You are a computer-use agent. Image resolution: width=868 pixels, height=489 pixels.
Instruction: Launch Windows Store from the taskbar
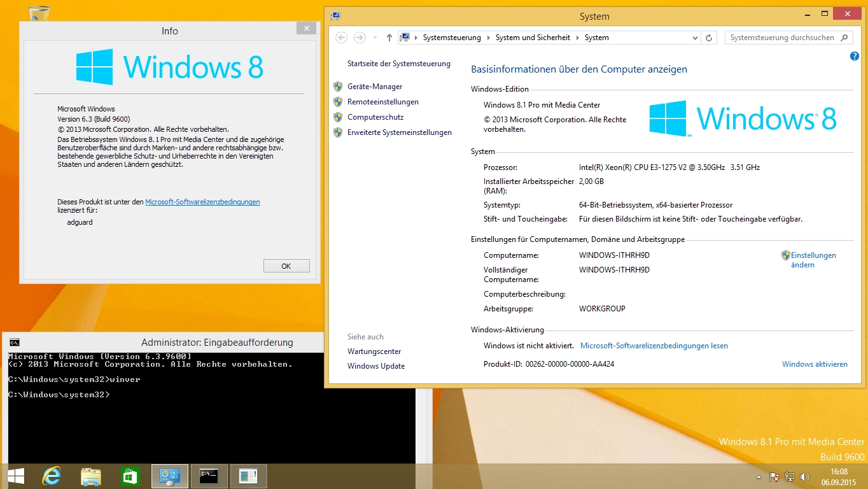(130, 476)
